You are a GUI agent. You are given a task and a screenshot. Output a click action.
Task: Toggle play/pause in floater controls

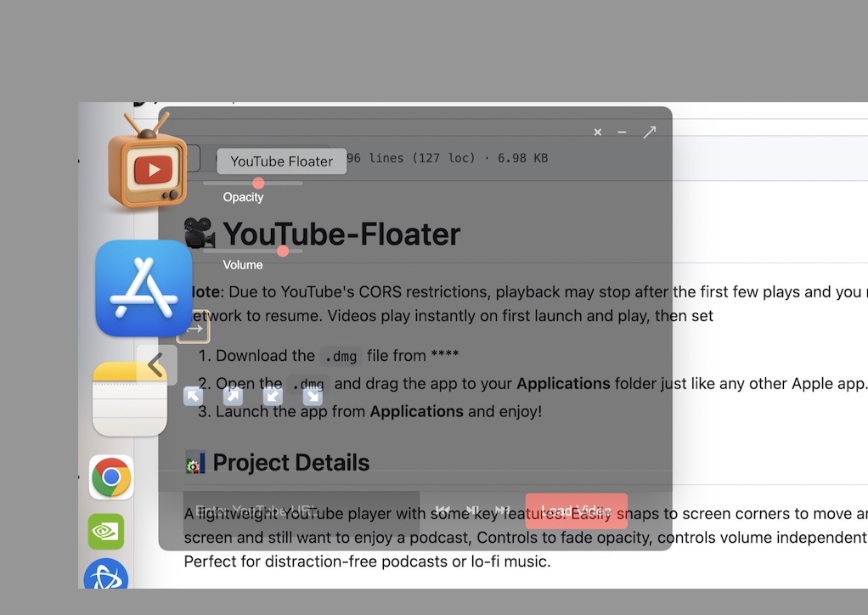[x=472, y=510]
